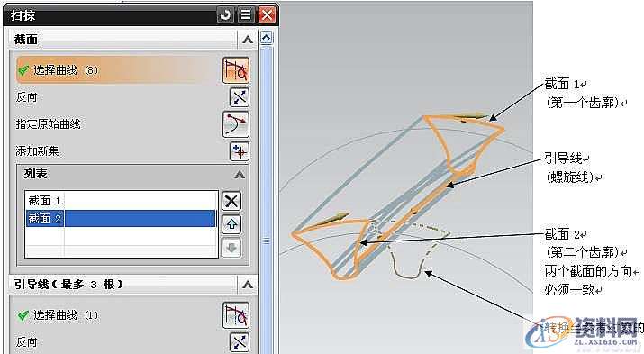Select 截面 1 in the list
This screenshot has width=644, height=354.
coord(122,201)
